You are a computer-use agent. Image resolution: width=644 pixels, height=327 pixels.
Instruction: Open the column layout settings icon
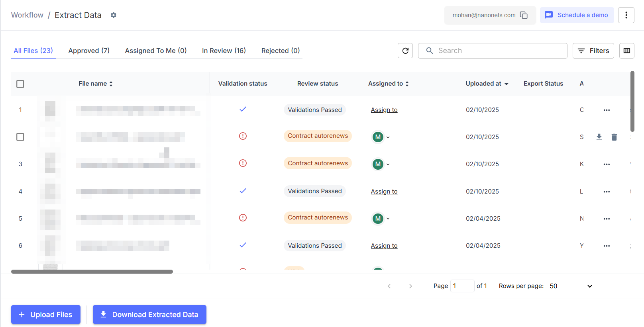click(x=626, y=51)
